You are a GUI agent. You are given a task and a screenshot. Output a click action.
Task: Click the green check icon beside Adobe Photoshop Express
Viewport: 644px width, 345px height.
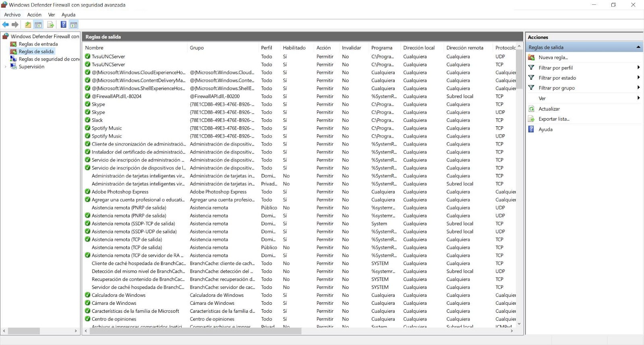pos(87,192)
